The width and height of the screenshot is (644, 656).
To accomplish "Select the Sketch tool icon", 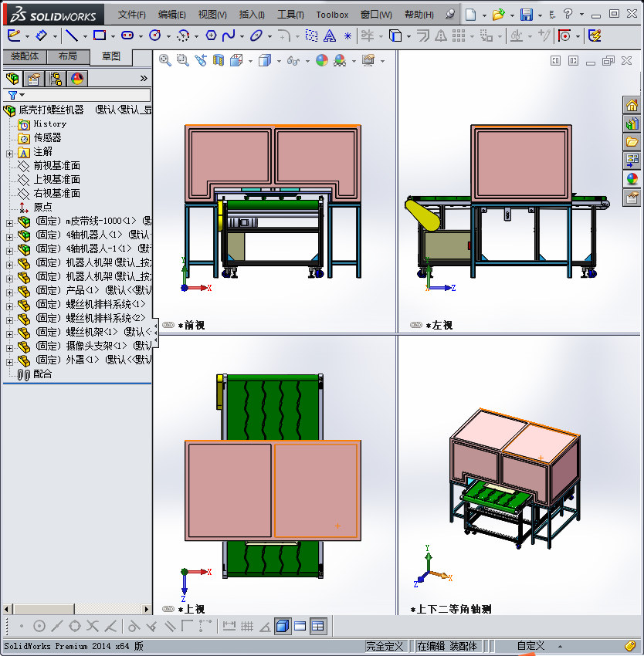I will [x=14, y=36].
